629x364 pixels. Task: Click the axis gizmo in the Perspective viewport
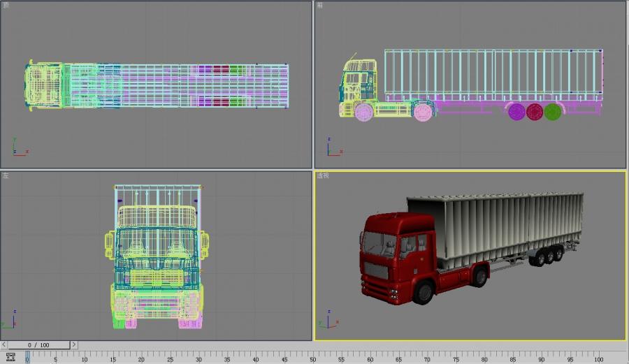[x=329, y=319]
